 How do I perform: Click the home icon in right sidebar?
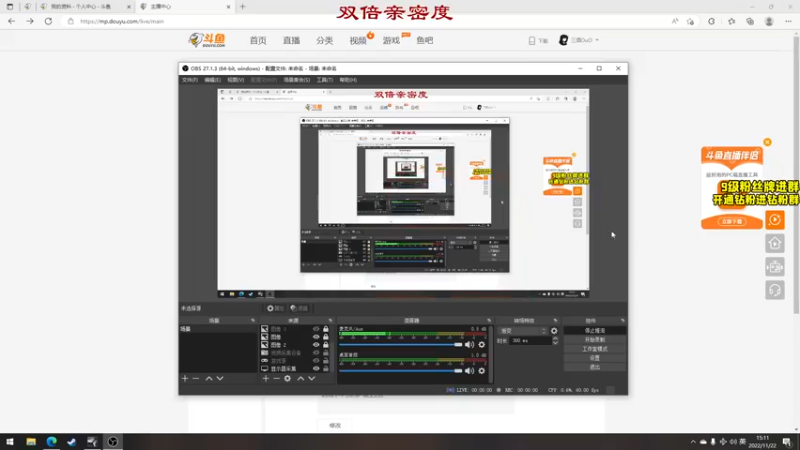point(775,243)
